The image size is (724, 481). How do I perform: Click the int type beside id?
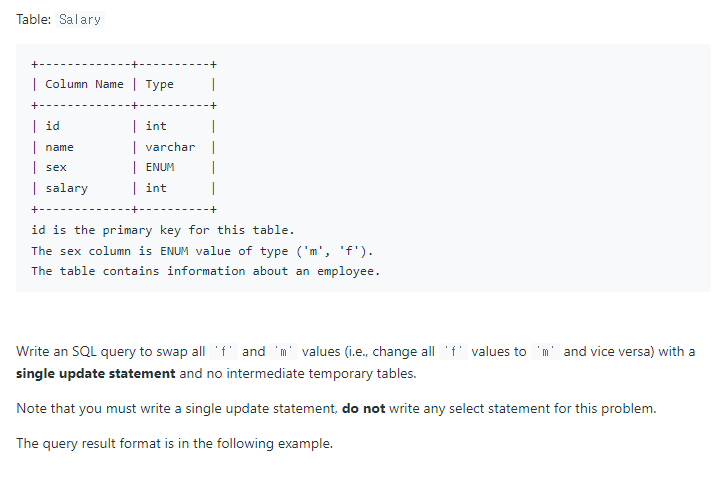(156, 126)
